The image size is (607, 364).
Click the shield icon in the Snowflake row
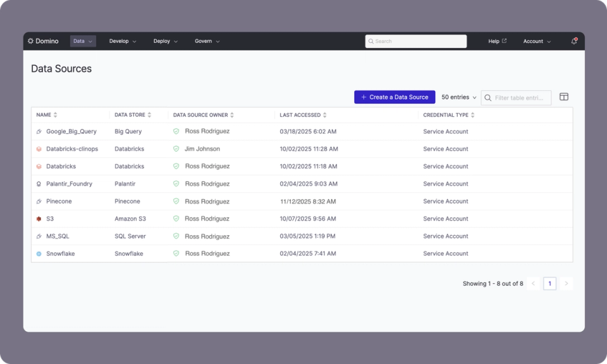coord(176,253)
